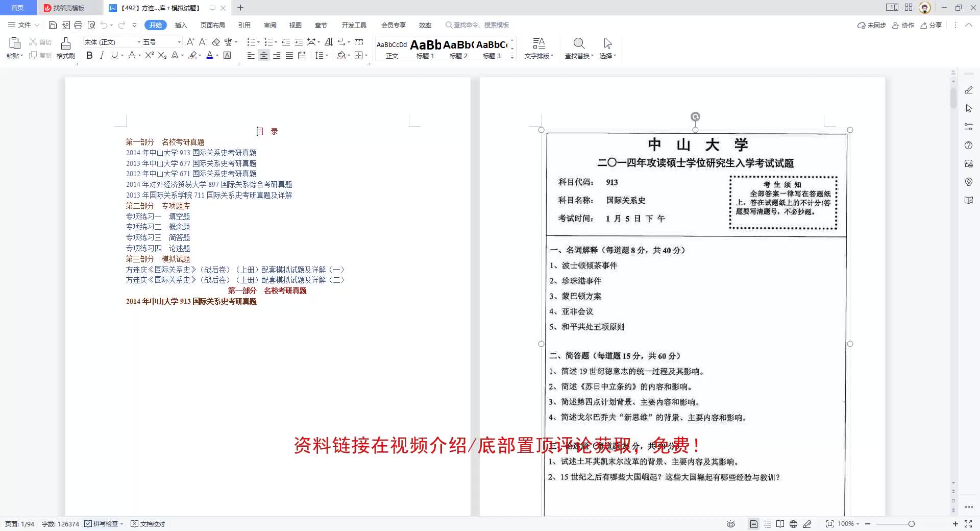Switch to the 插入 (Insert) tab
The width and height of the screenshot is (980, 531).
(181, 25)
